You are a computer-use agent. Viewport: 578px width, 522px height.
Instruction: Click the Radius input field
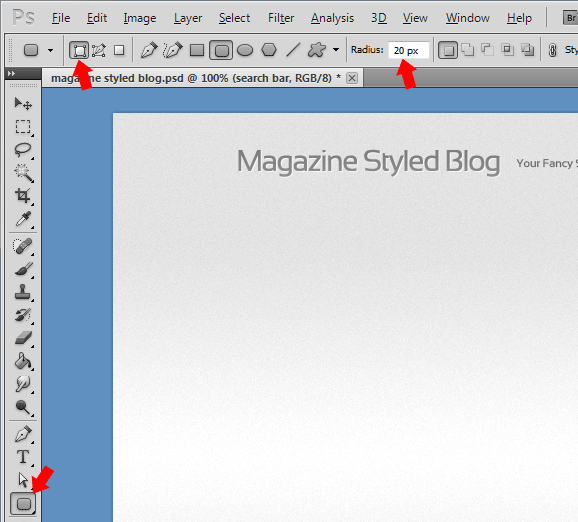[x=409, y=50]
